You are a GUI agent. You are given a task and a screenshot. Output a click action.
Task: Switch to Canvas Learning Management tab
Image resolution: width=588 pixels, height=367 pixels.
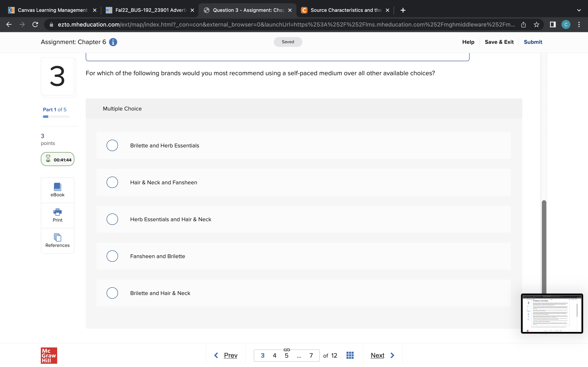click(x=52, y=10)
